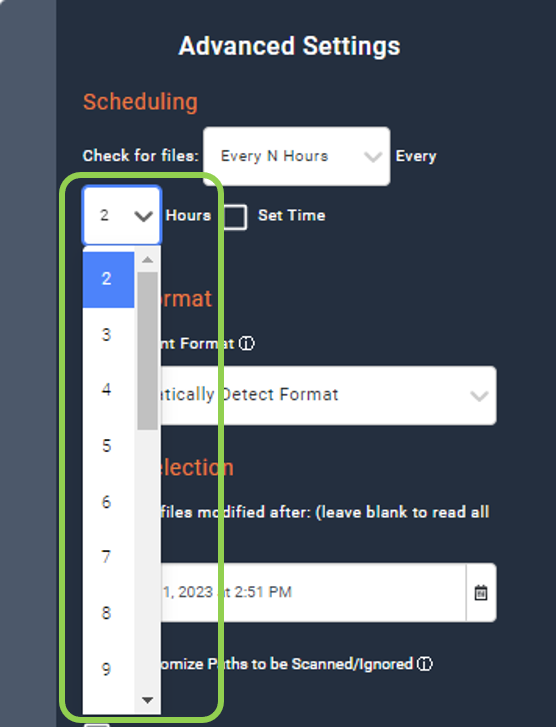Click the info icon beside Format label

click(246, 344)
